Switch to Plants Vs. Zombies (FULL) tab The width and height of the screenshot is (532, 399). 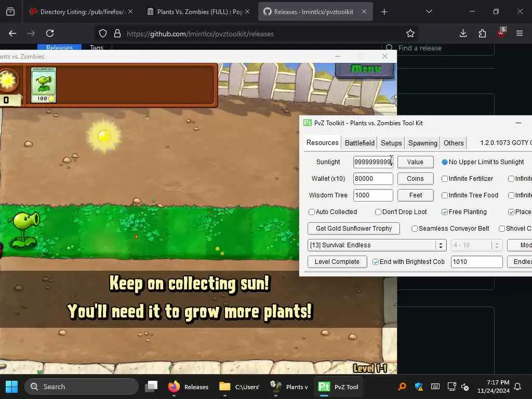[x=198, y=12]
